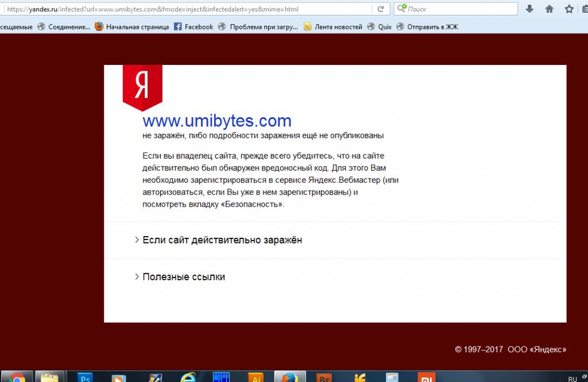
Task: Open the Mi app in the taskbar
Action: pos(427,377)
